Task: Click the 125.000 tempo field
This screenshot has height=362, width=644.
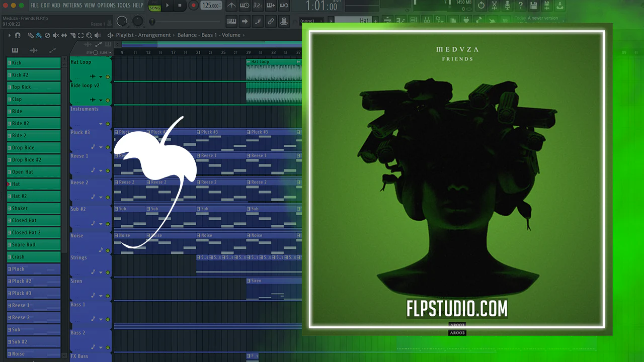Action: point(211,6)
